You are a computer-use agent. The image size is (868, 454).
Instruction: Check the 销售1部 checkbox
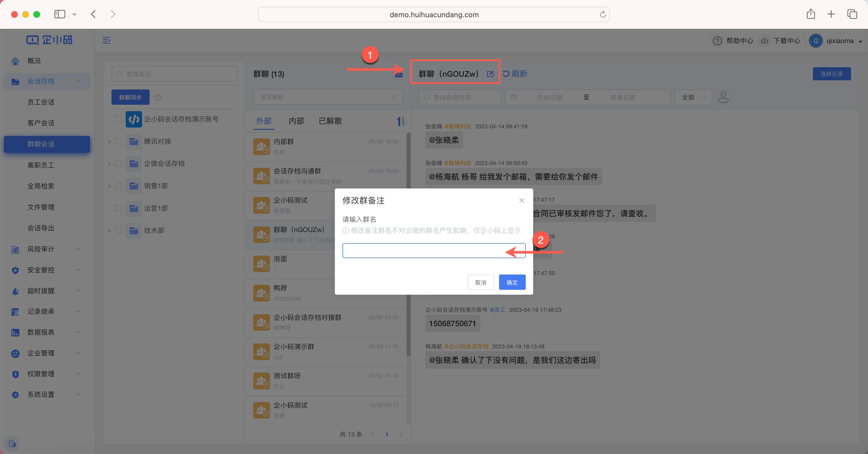tap(118, 186)
